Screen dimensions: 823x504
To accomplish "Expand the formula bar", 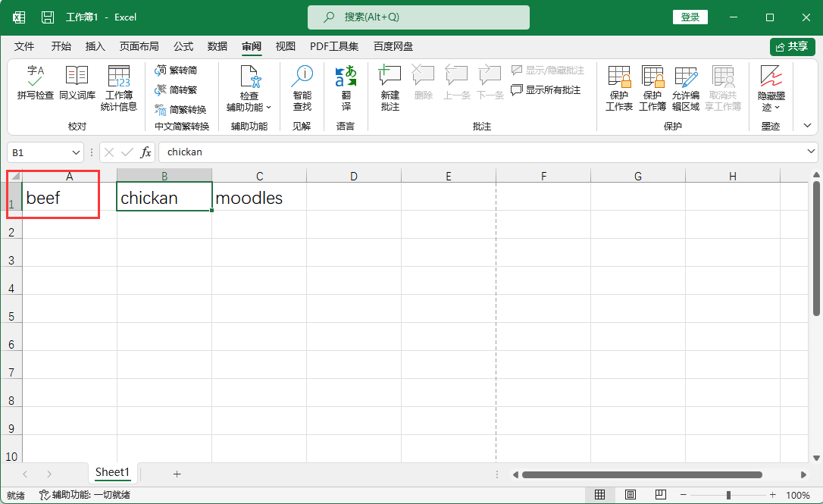I will point(811,152).
